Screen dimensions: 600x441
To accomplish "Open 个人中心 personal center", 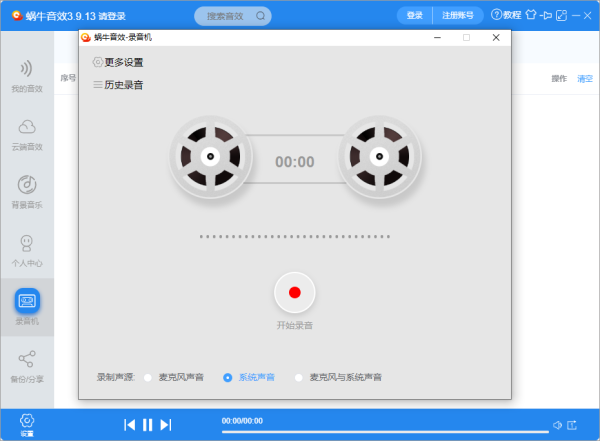I will (27, 251).
